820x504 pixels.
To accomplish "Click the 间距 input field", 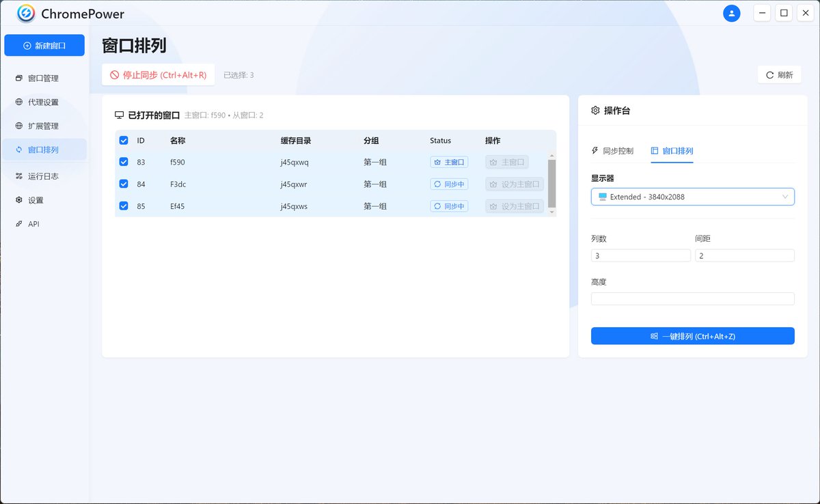I will pyautogui.click(x=745, y=255).
